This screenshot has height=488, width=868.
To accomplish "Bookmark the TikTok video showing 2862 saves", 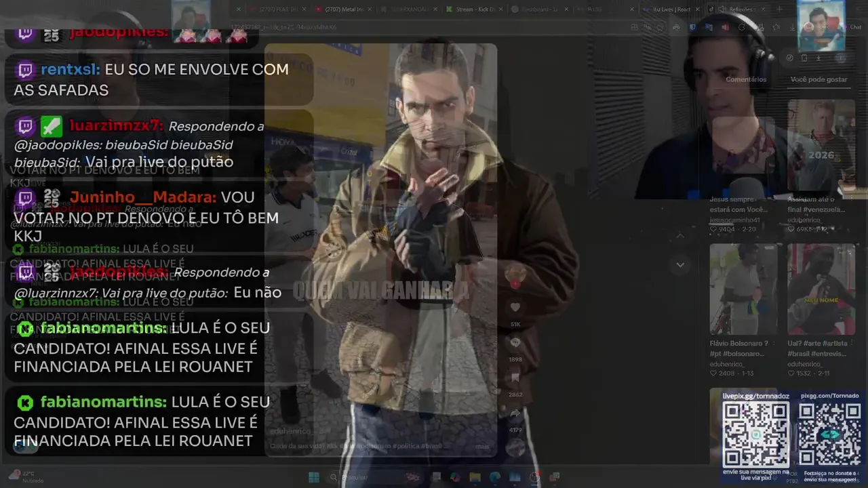I will point(515,378).
